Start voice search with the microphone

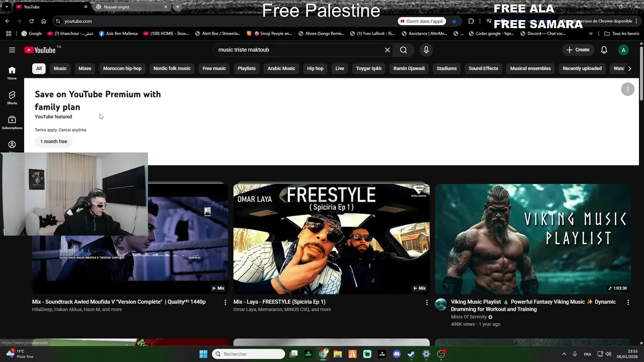[426, 50]
